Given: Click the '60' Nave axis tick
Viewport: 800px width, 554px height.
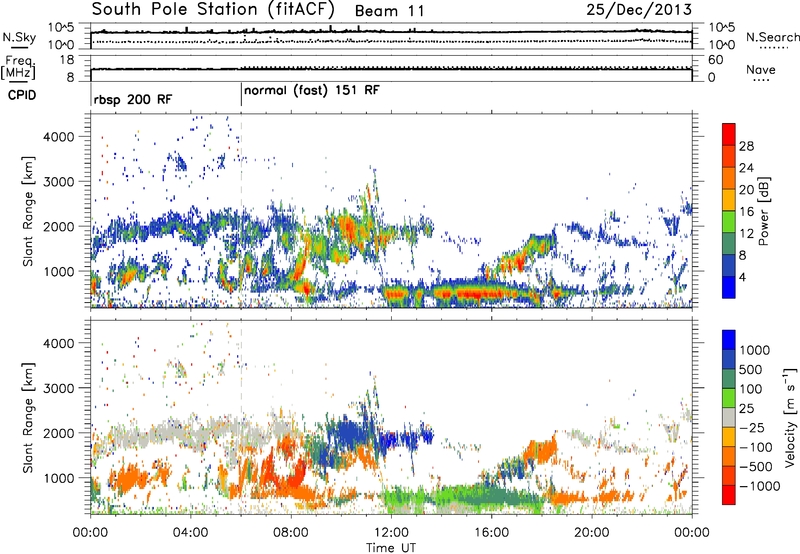Looking at the screenshot, I should tap(715, 60).
